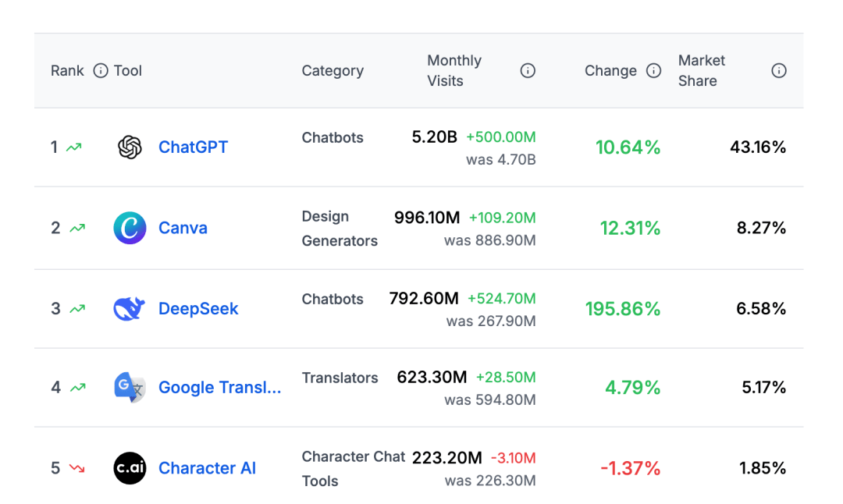The image size is (843, 504).
Task: Click the 195.86% change value for DeepSeek
Action: pos(623,308)
